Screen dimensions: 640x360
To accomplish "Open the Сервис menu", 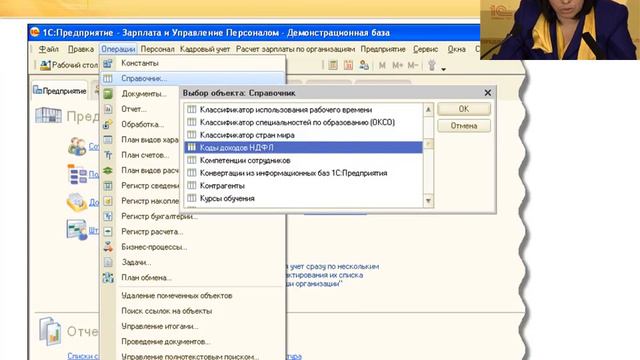I will pyautogui.click(x=425, y=49).
